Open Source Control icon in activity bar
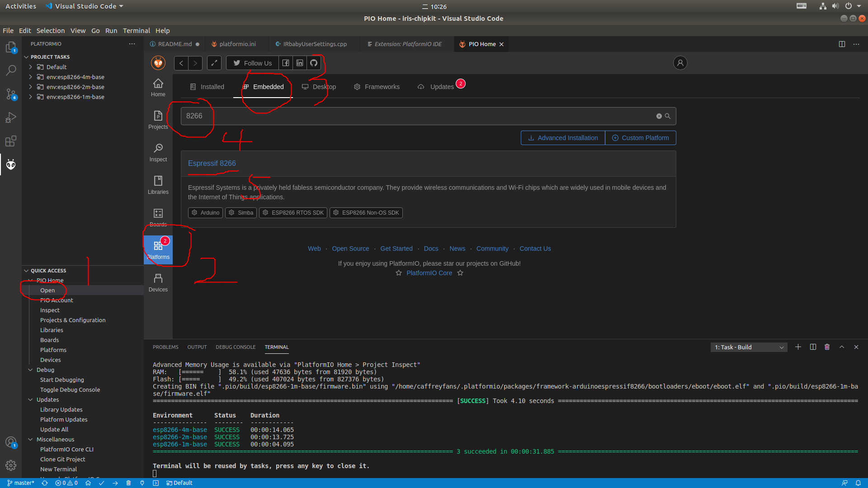The width and height of the screenshot is (868, 488). [11, 94]
